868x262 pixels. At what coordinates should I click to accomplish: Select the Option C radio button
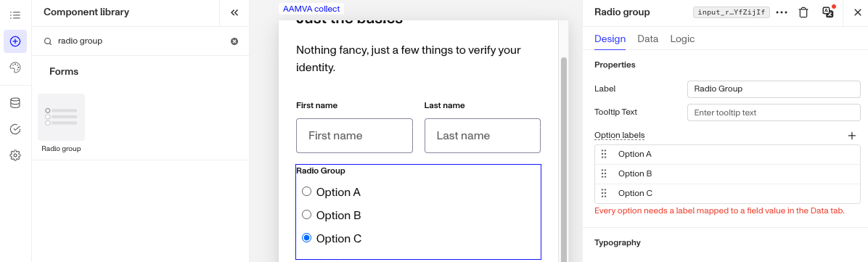tap(306, 238)
